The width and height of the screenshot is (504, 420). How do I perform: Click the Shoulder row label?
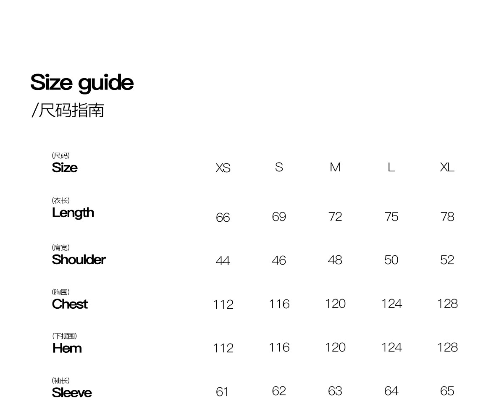(x=79, y=260)
